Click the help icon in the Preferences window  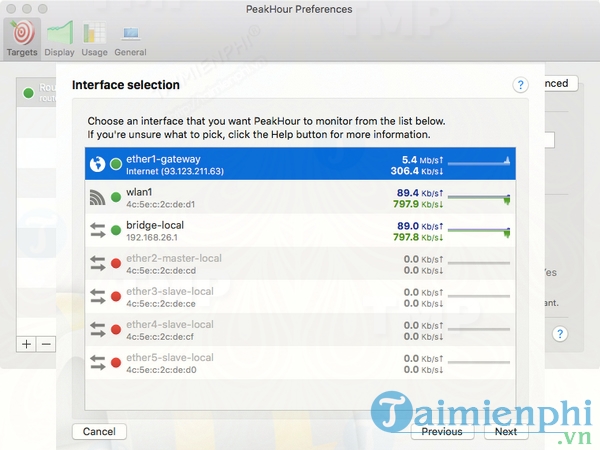(560, 334)
